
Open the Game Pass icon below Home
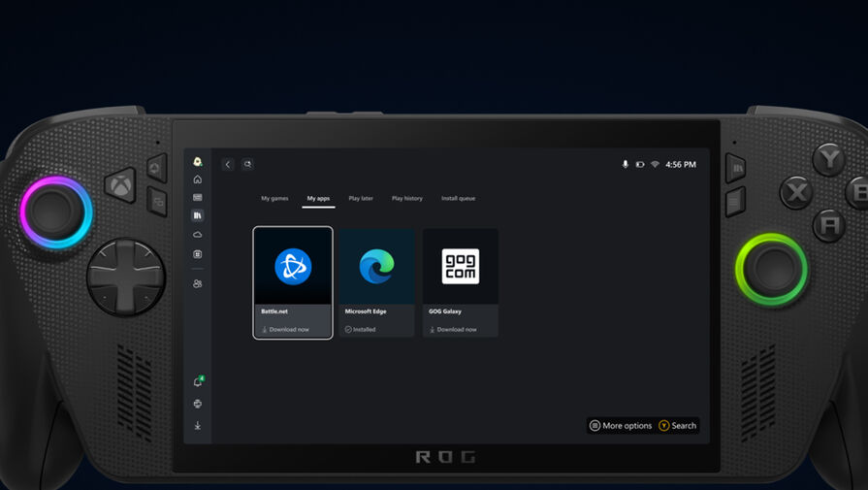(x=198, y=197)
